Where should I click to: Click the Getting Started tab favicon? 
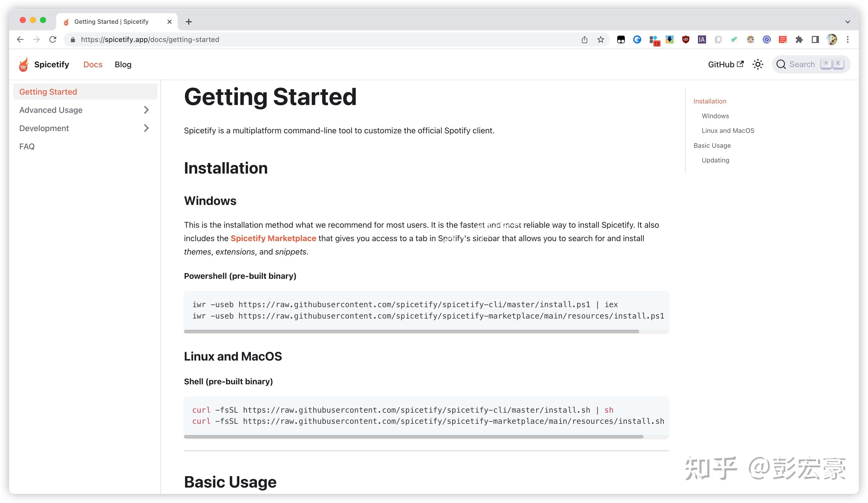[66, 22]
